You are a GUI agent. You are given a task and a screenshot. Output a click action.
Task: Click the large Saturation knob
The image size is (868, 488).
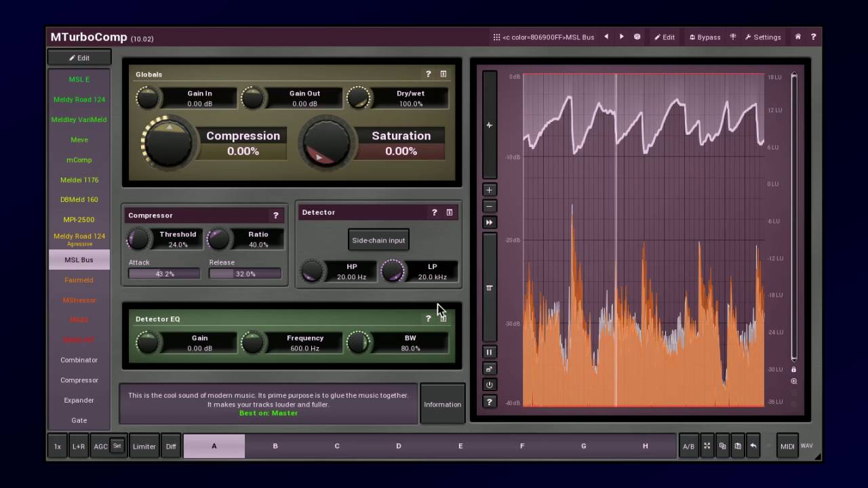tap(327, 143)
